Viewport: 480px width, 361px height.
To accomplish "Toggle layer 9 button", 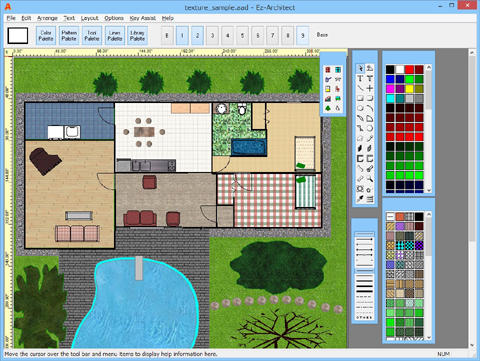I will pyautogui.click(x=302, y=35).
